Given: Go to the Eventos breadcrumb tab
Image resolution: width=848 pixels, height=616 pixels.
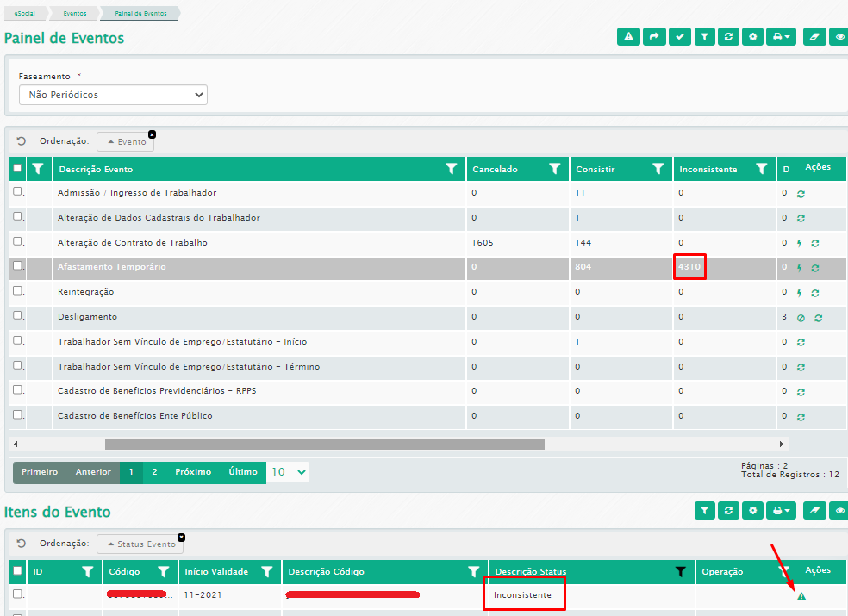Looking at the screenshot, I should coord(76,13).
